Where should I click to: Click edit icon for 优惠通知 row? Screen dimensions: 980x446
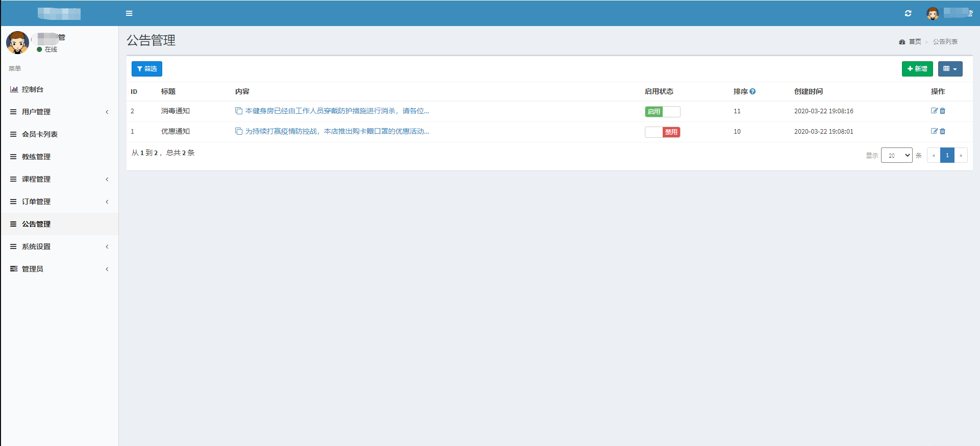click(934, 131)
